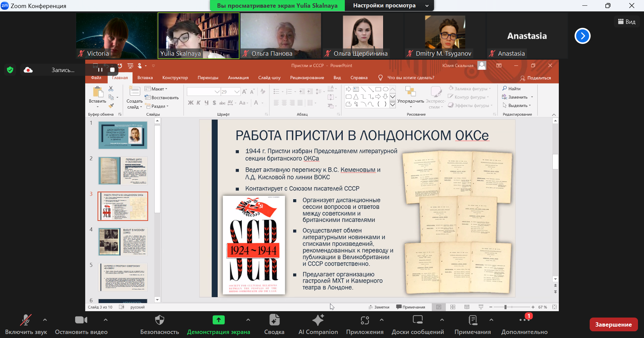The width and height of the screenshot is (644, 338).
Task: Open the Рецензирование tab
Action: point(307,78)
